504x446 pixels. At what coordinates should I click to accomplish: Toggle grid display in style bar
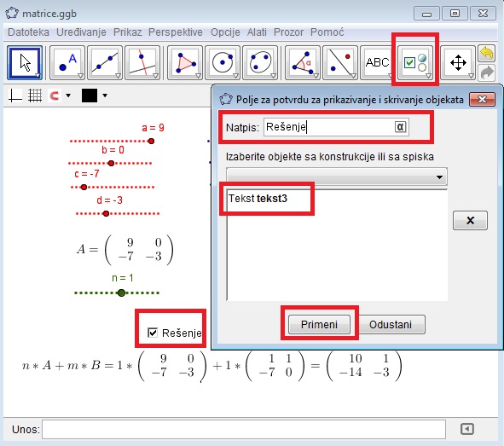tap(35, 96)
